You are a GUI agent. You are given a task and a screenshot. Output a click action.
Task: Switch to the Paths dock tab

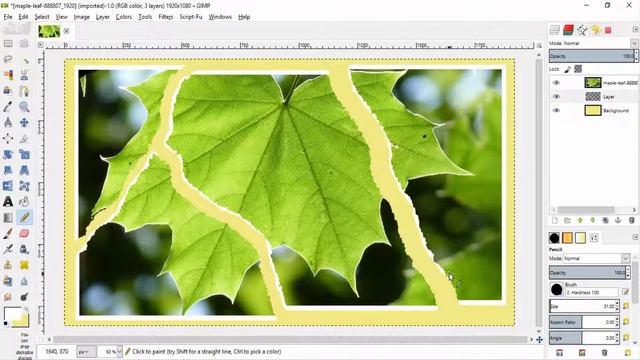(582, 29)
